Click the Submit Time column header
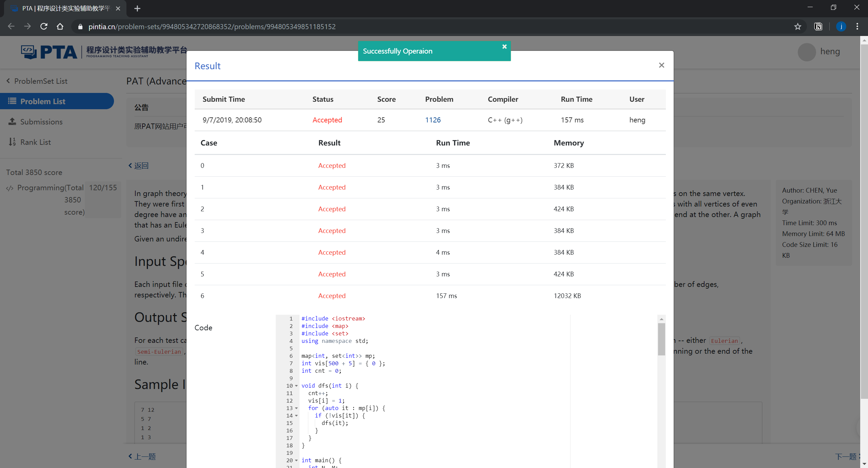The width and height of the screenshot is (868, 468). pos(224,99)
